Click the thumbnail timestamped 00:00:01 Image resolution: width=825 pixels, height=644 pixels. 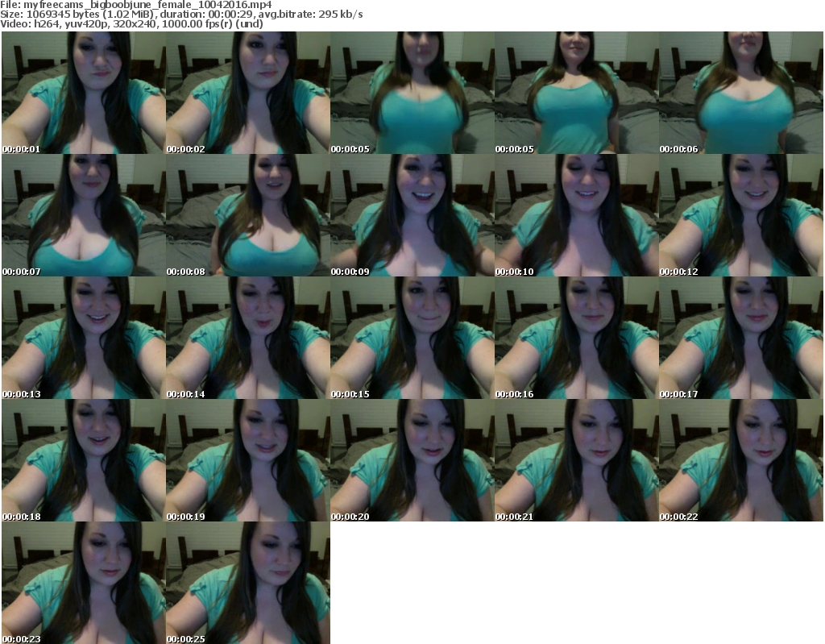coord(83,93)
